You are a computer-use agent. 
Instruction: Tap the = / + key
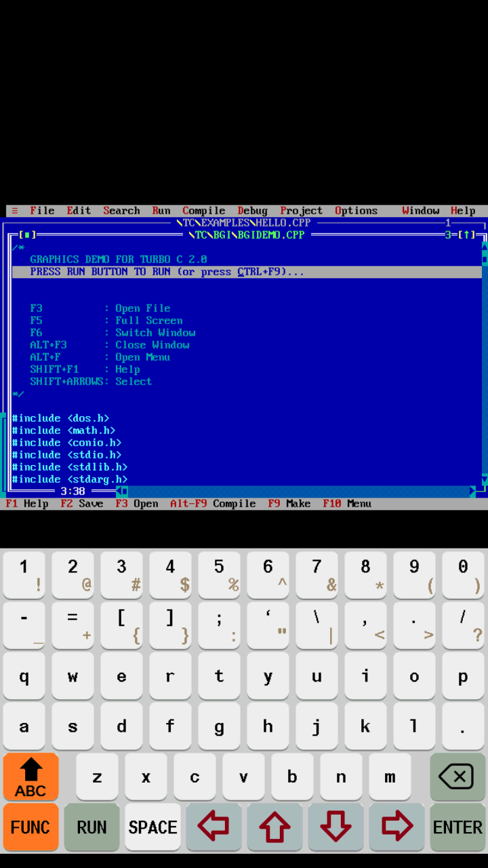click(x=73, y=625)
